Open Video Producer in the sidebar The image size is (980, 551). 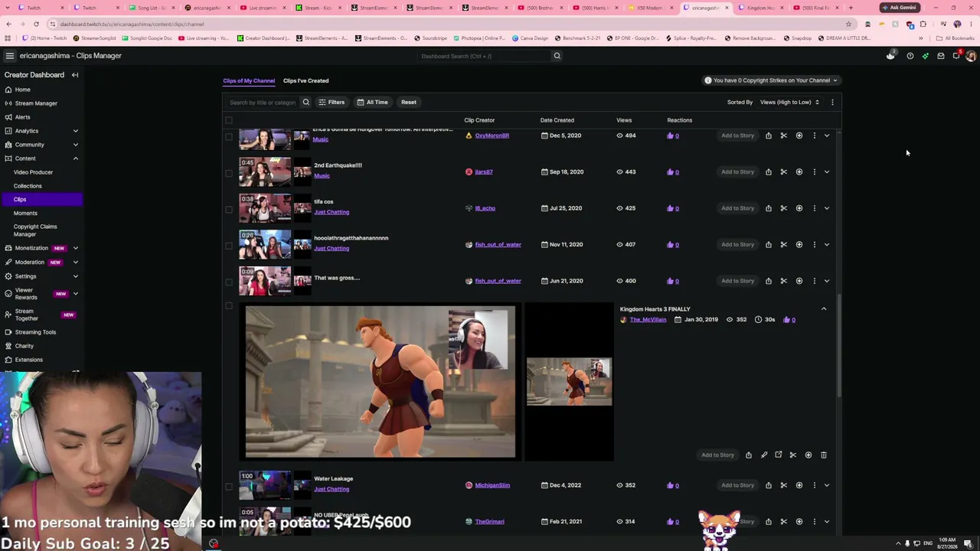33,172
